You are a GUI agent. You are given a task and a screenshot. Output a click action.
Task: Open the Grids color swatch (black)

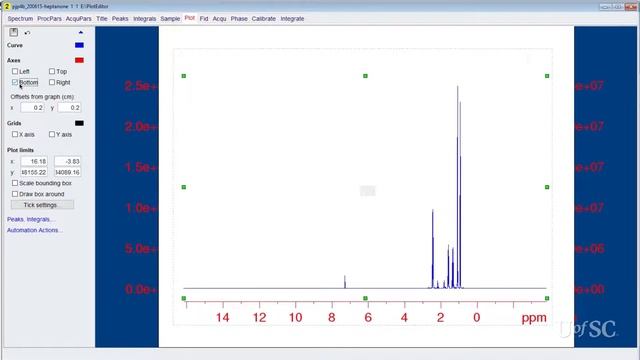click(x=79, y=123)
